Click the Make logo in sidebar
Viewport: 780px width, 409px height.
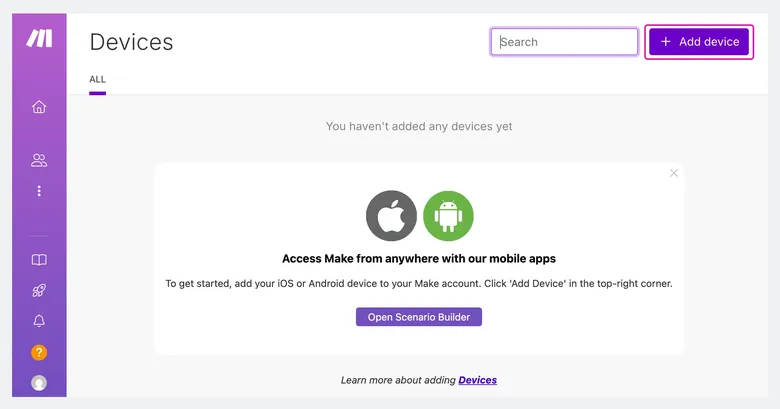tap(39, 38)
